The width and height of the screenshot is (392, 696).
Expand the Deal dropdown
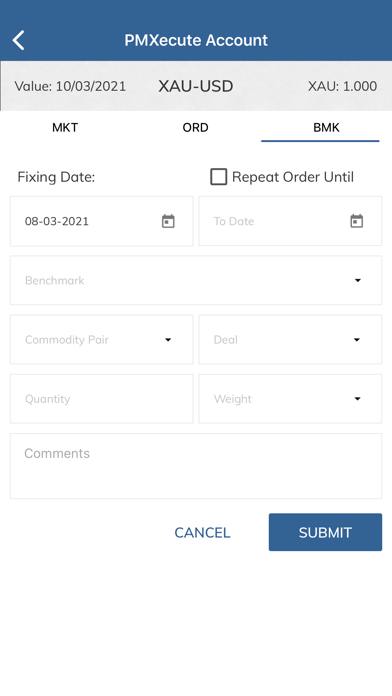pos(290,340)
